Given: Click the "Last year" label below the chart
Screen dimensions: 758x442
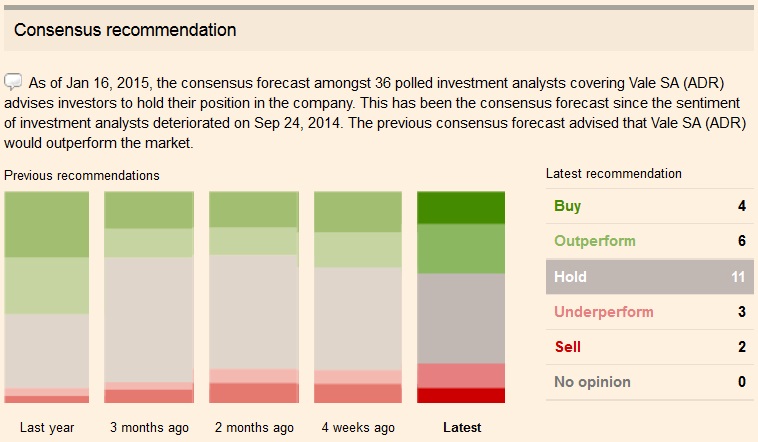Looking at the screenshot, I should click(47, 427).
